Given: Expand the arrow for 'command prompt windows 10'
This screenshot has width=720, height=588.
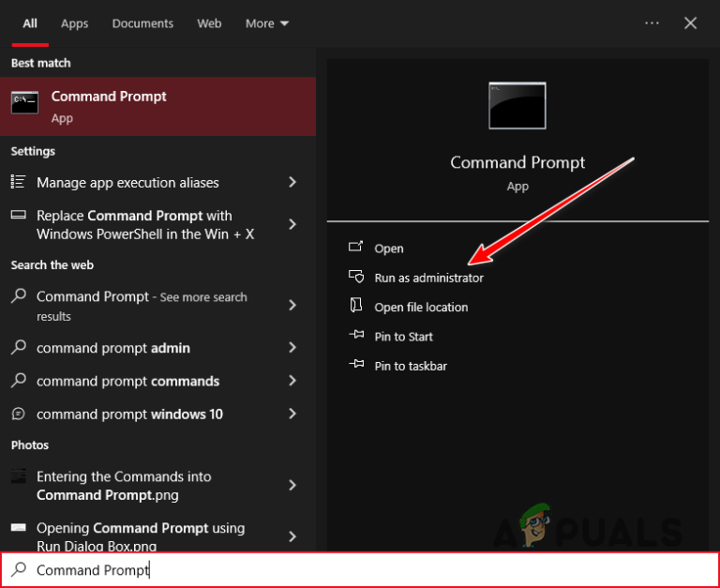Looking at the screenshot, I should [x=292, y=414].
